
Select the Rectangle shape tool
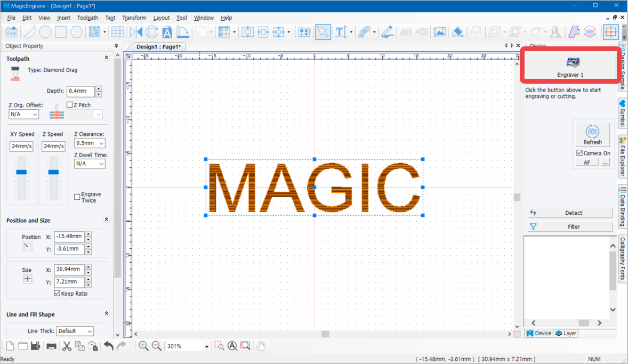tap(61, 31)
